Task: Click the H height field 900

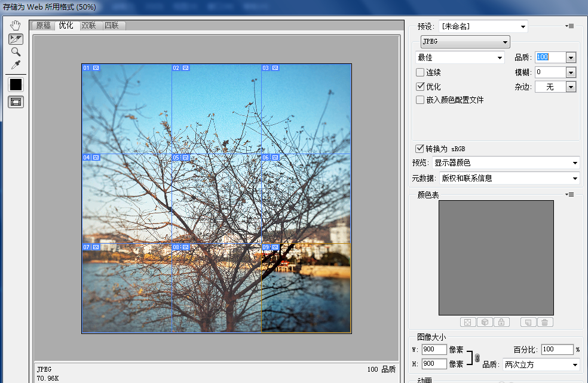Action: point(434,363)
